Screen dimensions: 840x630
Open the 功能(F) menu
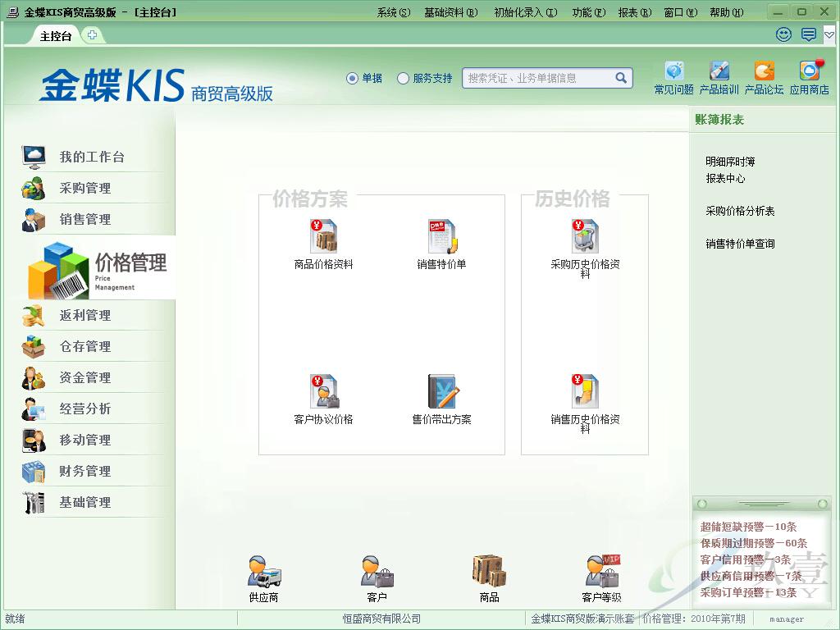pyautogui.click(x=589, y=12)
